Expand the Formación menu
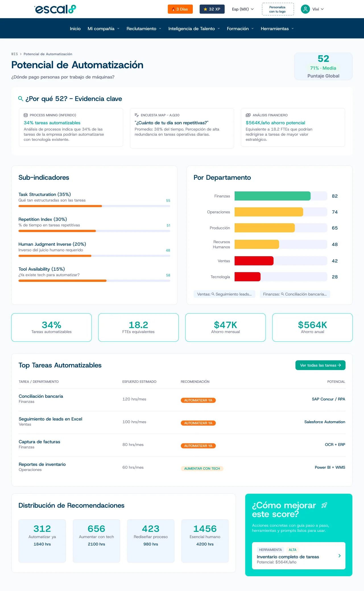 [x=240, y=28]
